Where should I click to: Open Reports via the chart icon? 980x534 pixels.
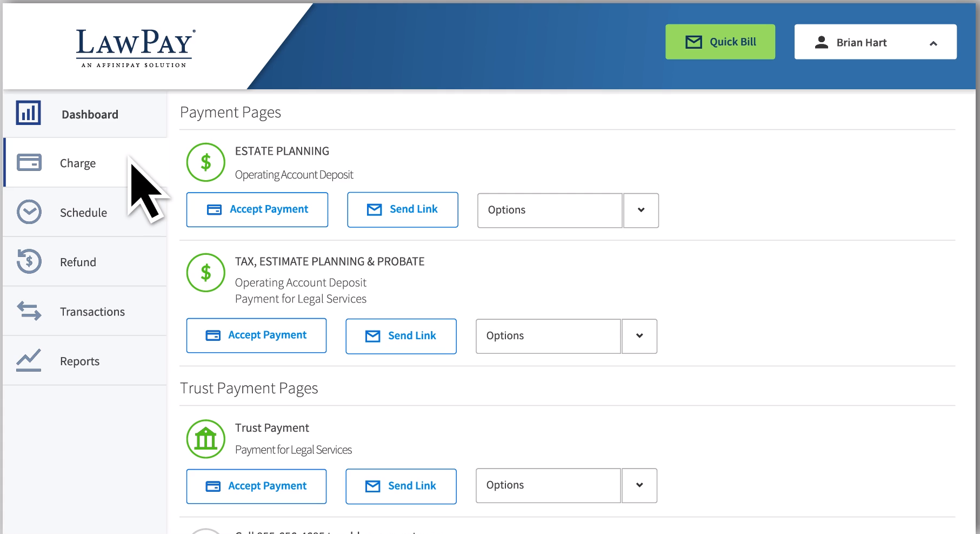[x=28, y=360]
